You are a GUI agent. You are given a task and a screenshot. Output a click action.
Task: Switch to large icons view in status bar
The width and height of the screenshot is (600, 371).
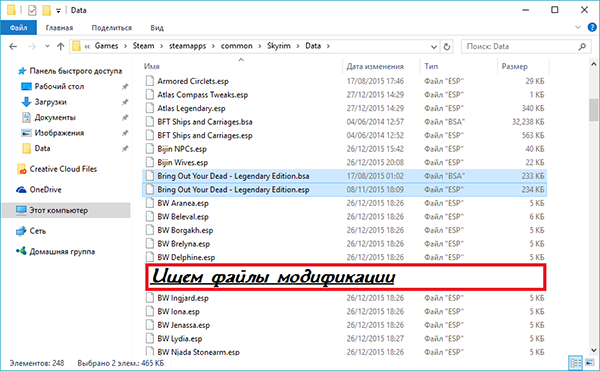[590, 362]
